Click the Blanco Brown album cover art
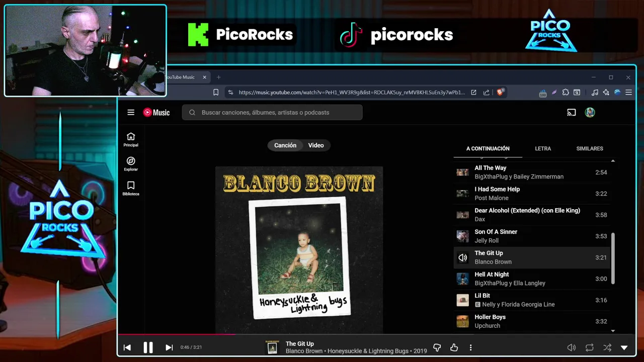 click(x=299, y=250)
